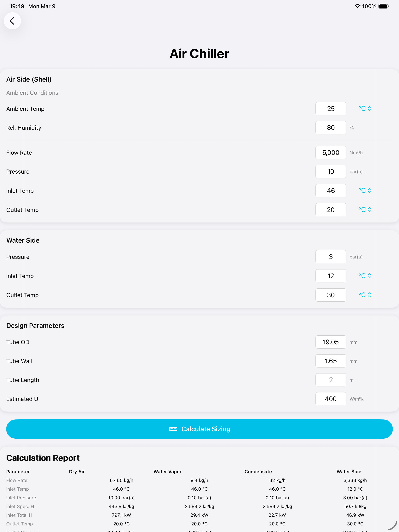Open Ambient Temp unit dropdown

[365, 109]
